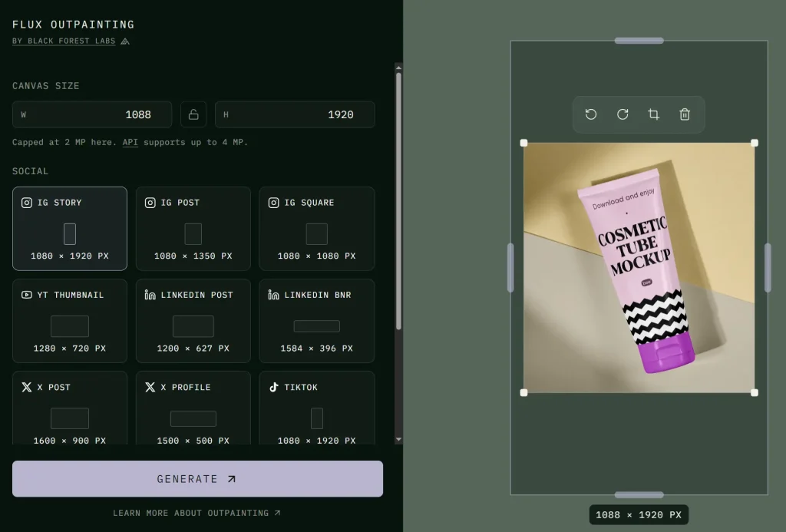The image size is (786, 532).
Task: Click the rotate counterclockwise icon
Action: 591,114
